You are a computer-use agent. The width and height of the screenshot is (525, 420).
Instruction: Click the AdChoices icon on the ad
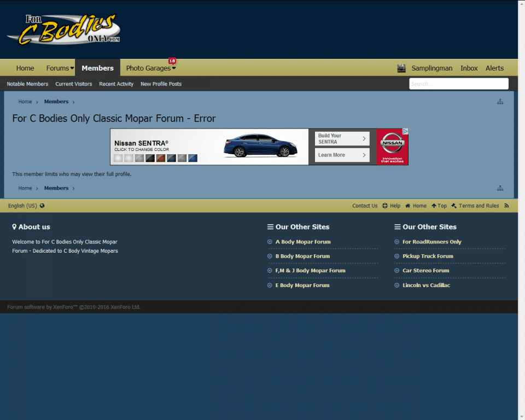coord(405,131)
